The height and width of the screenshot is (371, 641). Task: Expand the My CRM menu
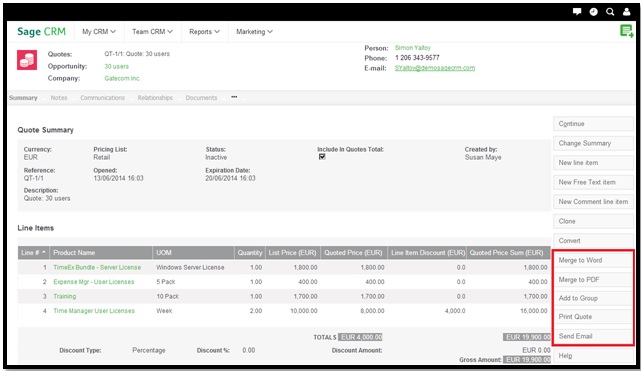(99, 31)
